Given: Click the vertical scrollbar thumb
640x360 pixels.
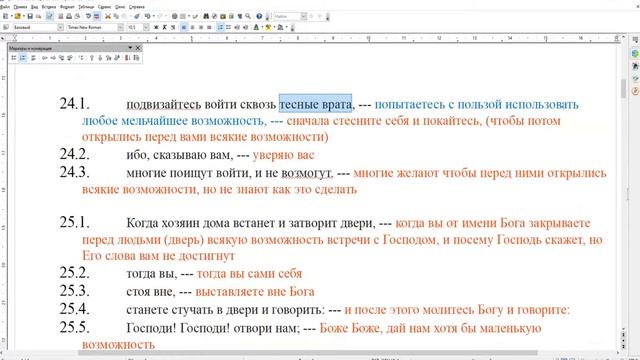Looking at the screenshot, I should tap(623, 89).
